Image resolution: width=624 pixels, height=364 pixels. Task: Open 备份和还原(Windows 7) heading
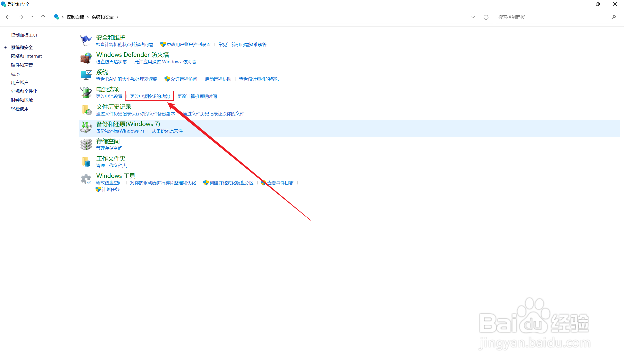128,124
